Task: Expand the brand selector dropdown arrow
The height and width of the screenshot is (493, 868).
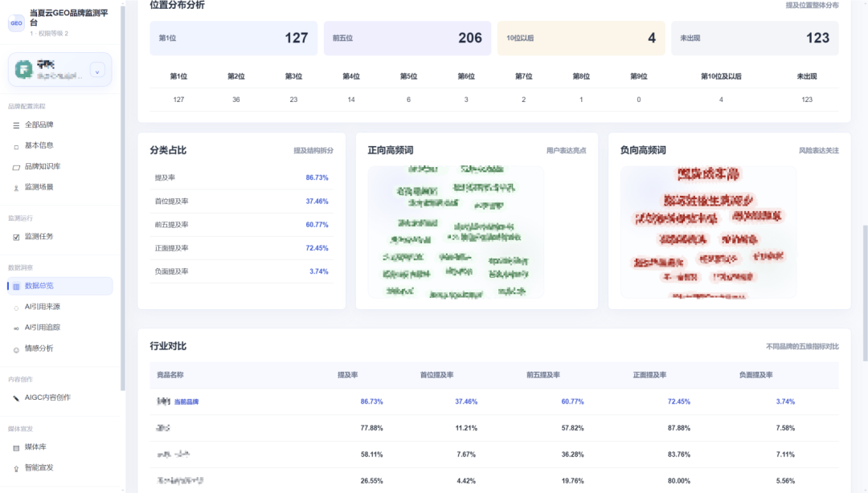Action: coord(97,71)
